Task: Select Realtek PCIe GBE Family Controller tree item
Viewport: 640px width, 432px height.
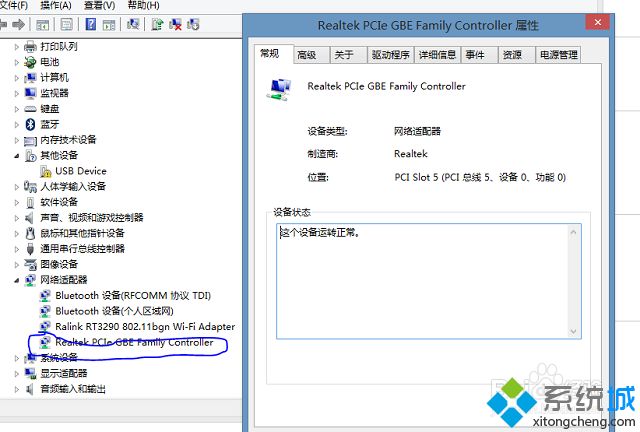Action: 134,343
